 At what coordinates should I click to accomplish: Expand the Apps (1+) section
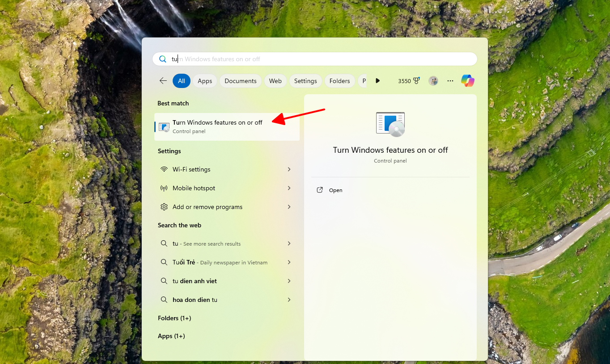click(171, 336)
